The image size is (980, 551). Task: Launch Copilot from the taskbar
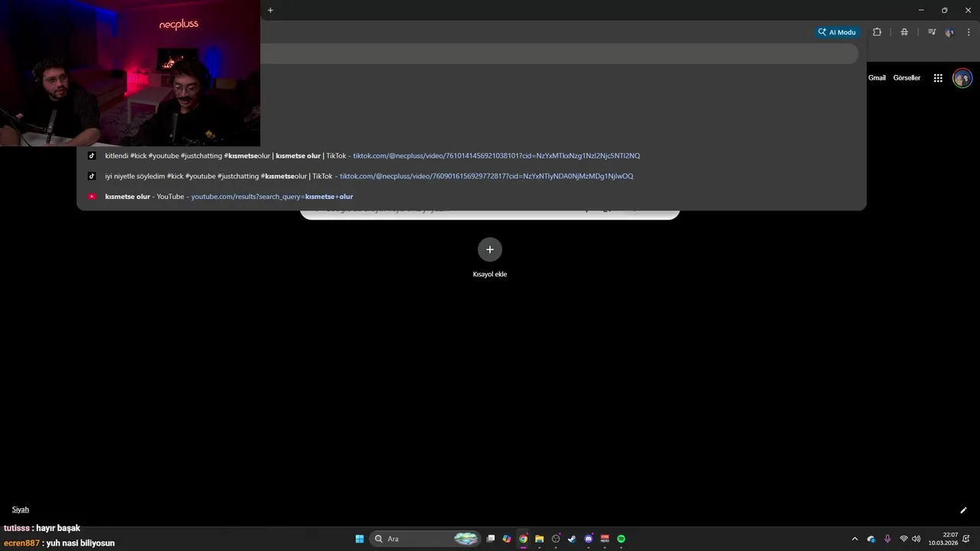point(507,539)
